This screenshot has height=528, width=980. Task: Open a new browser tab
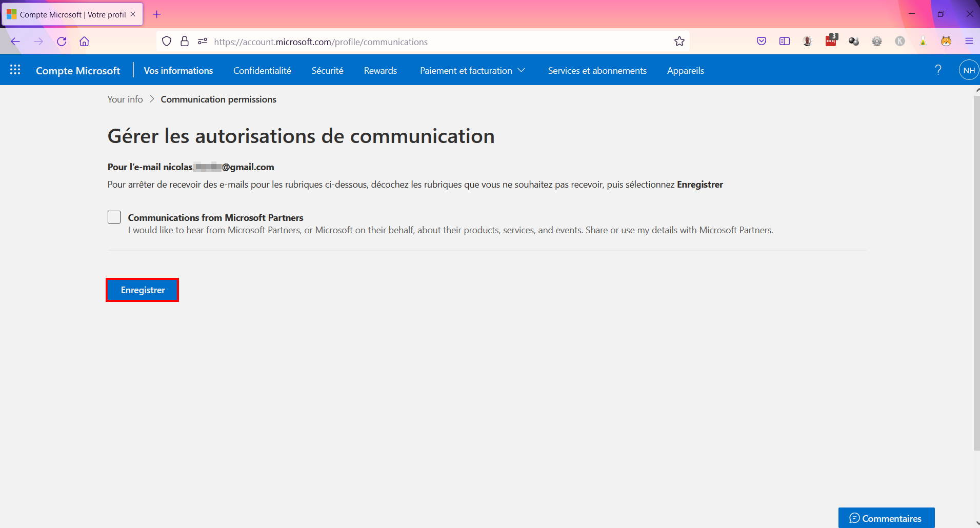(x=157, y=14)
